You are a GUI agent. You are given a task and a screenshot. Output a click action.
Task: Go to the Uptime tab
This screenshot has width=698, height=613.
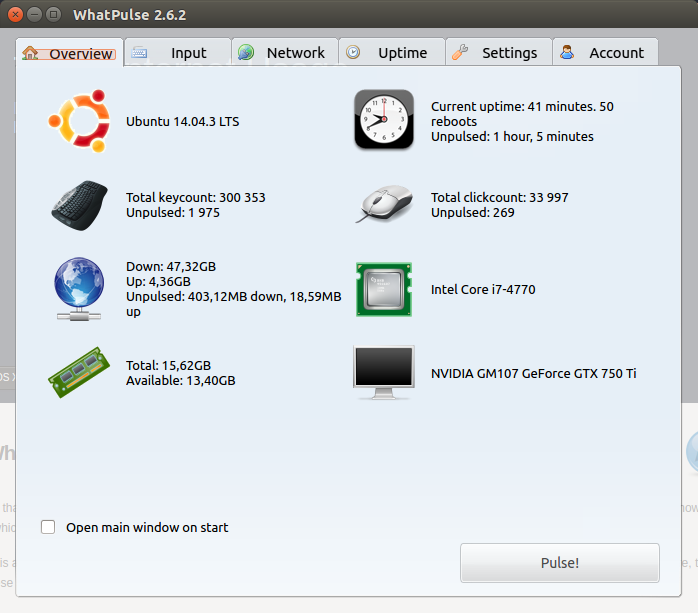click(x=392, y=53)
